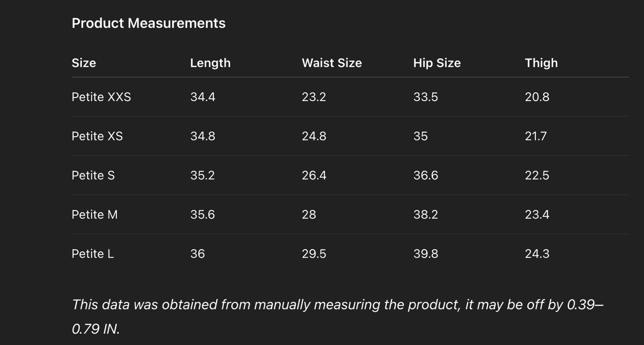Select the Hip Size column header
Screen dimensions: 644x345
pos(437,63)
